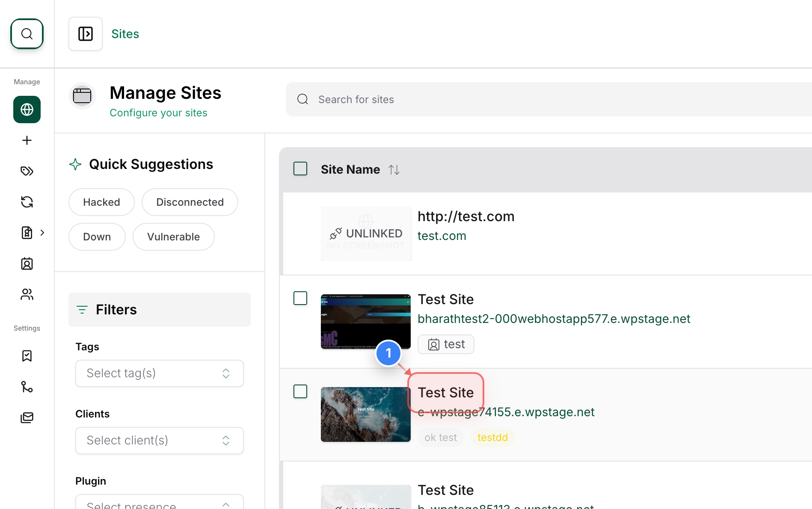This screenshot has height=509, width=812.
Task: Toggle the sidebar panel icon
Action: coord(86,34)
